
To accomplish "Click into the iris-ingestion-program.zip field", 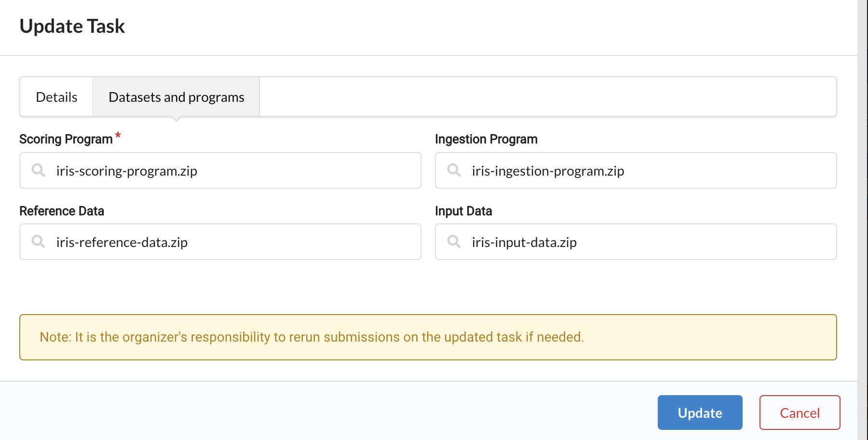I will click(646, 171).
